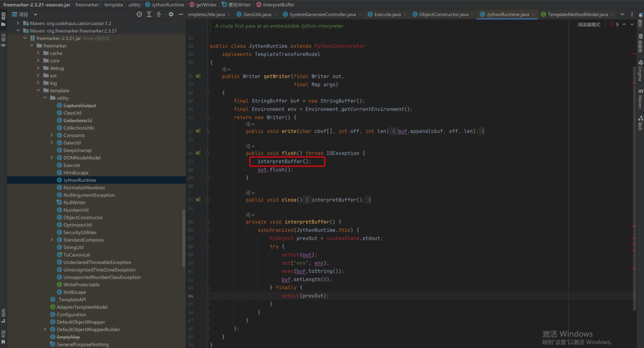Click the error count indicator showing 9
Screen dimensions: 644x348
click(x=614, y=24)
